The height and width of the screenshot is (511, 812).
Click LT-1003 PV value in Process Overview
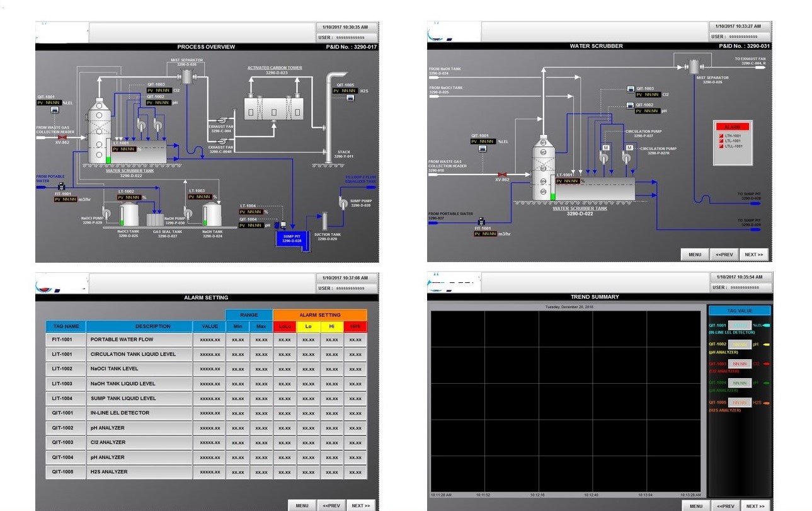199,197
